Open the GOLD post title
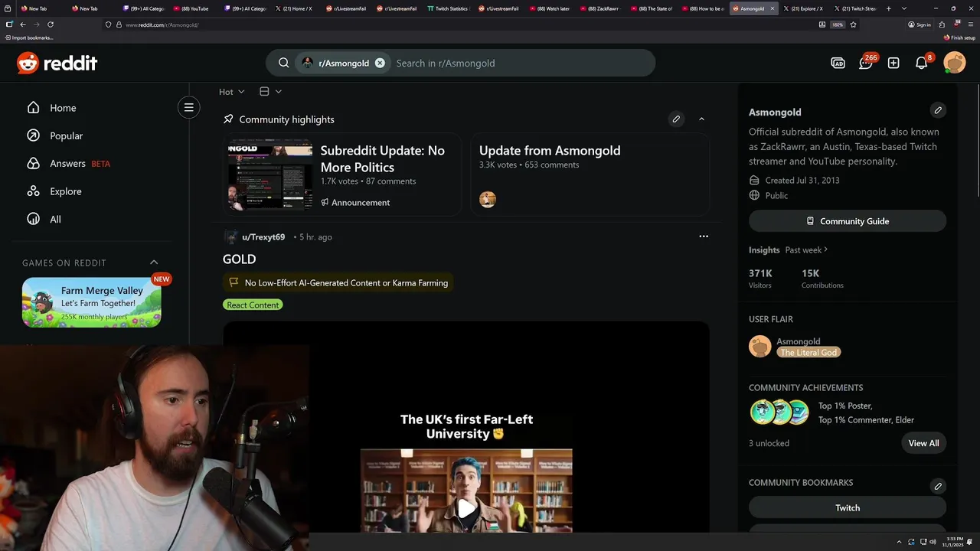This screenshot has height=551, width=980. [x=240, y=259]
